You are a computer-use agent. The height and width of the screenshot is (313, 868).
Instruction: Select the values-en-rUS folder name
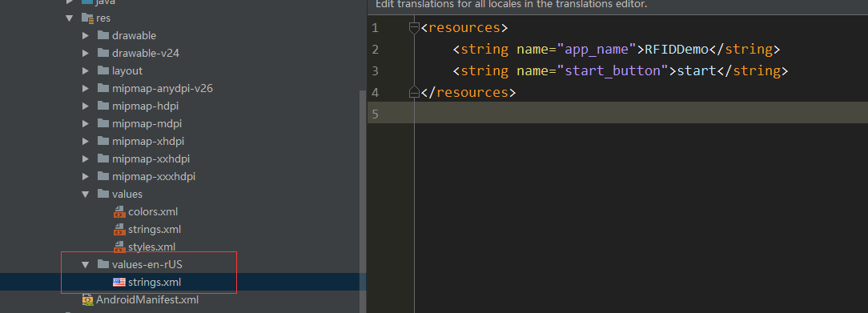coord(147,265)
